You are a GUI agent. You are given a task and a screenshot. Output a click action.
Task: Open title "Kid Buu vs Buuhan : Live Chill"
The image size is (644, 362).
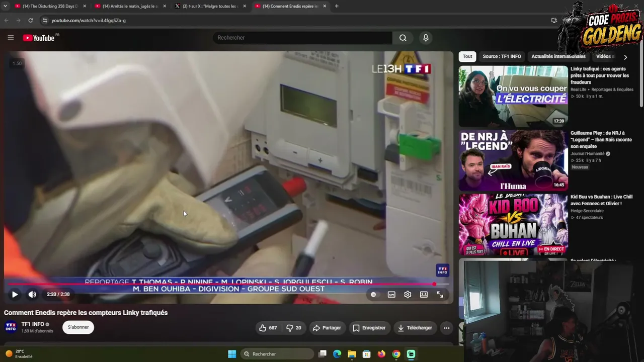point(601,200)
